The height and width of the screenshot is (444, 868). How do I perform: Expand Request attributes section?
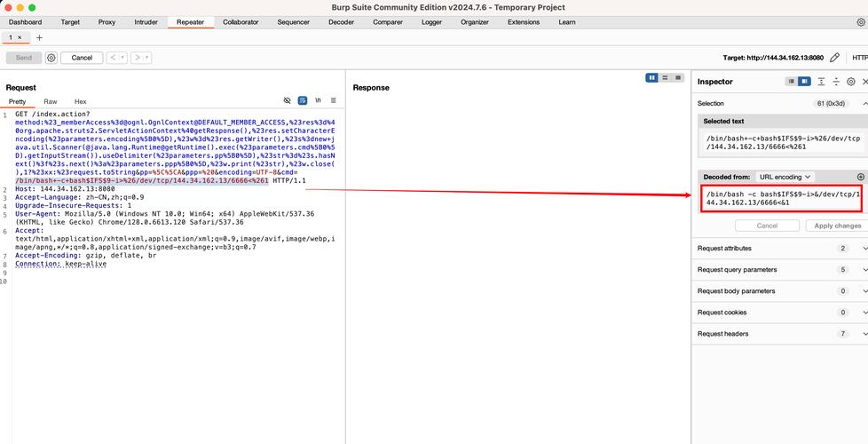click(x=780, y=249)
